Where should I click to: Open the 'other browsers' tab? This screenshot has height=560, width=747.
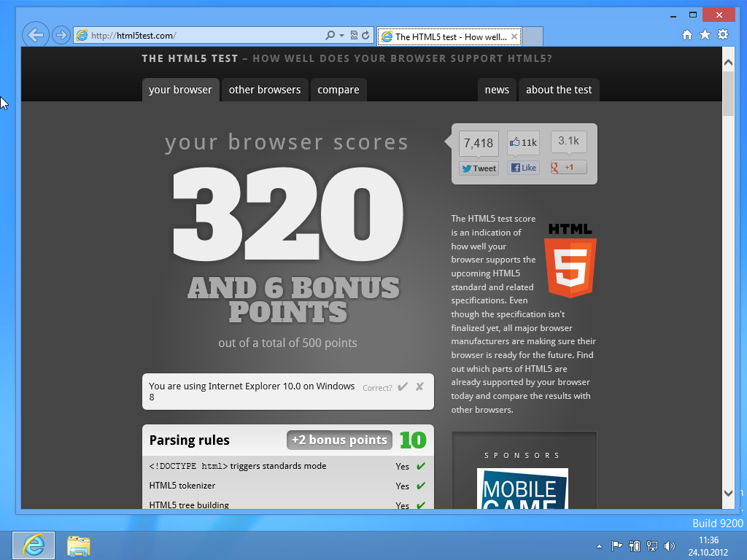pyautogui.click(x=265, y=90)
